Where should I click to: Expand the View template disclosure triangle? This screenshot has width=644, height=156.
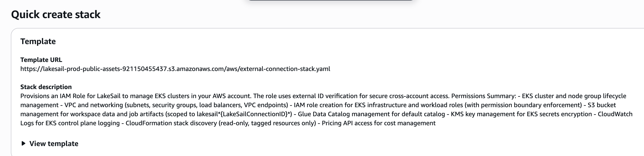24,143
